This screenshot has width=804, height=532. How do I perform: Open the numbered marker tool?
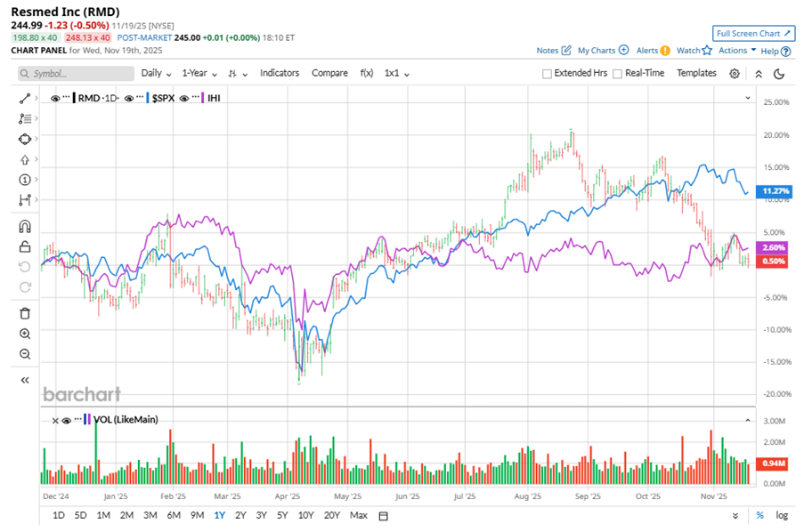(x=25, y=180)
